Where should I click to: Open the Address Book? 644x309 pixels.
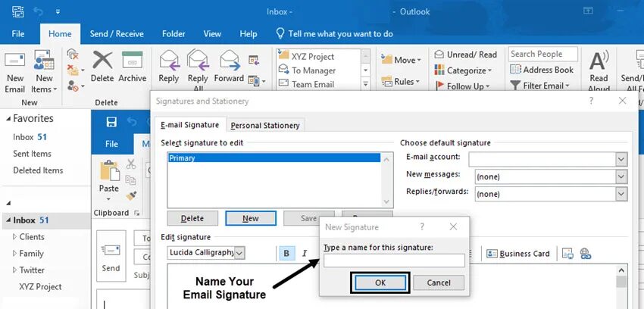[542, 70]
